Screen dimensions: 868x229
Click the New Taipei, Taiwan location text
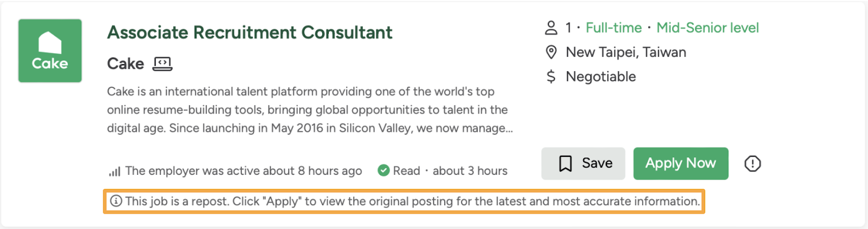pos(626,52)
